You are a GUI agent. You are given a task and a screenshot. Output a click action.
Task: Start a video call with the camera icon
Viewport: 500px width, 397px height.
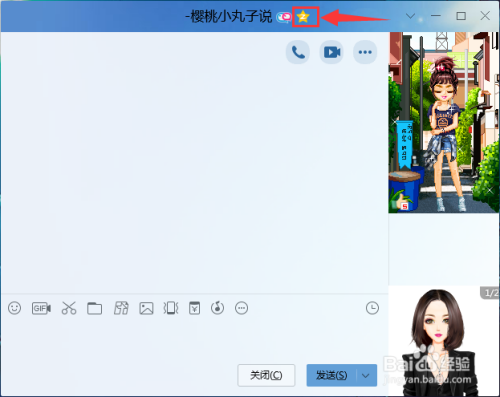332,52
